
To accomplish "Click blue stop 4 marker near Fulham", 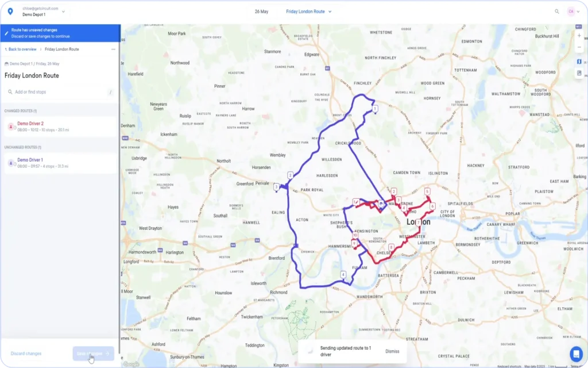I will [343, 275].
